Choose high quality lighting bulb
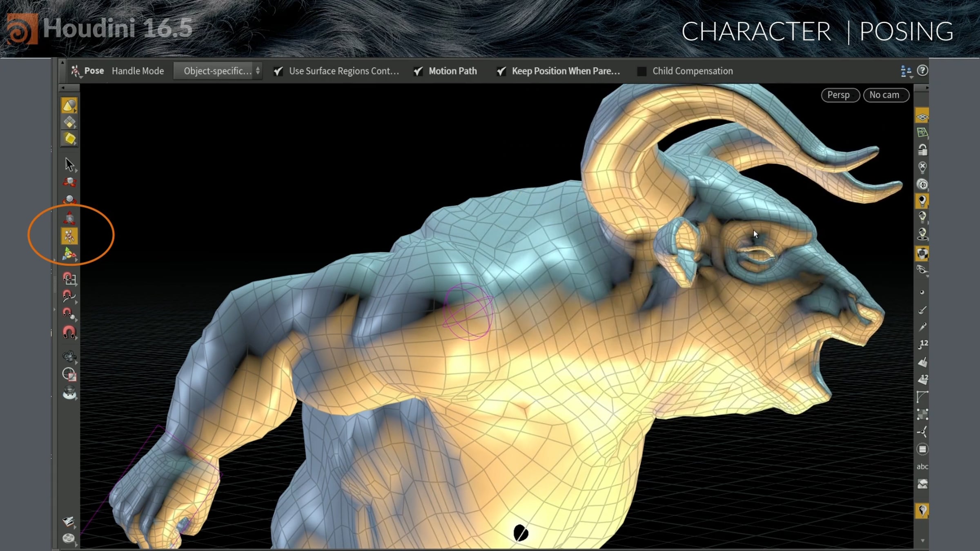This screenshot has height=551, width=980. (922, 217)
